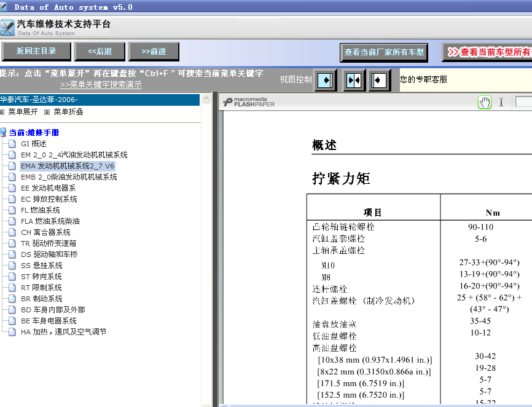Click the view control collapse-left arrow icon
This screenshot has width=532, height=407.
click(x=379, y=81)
